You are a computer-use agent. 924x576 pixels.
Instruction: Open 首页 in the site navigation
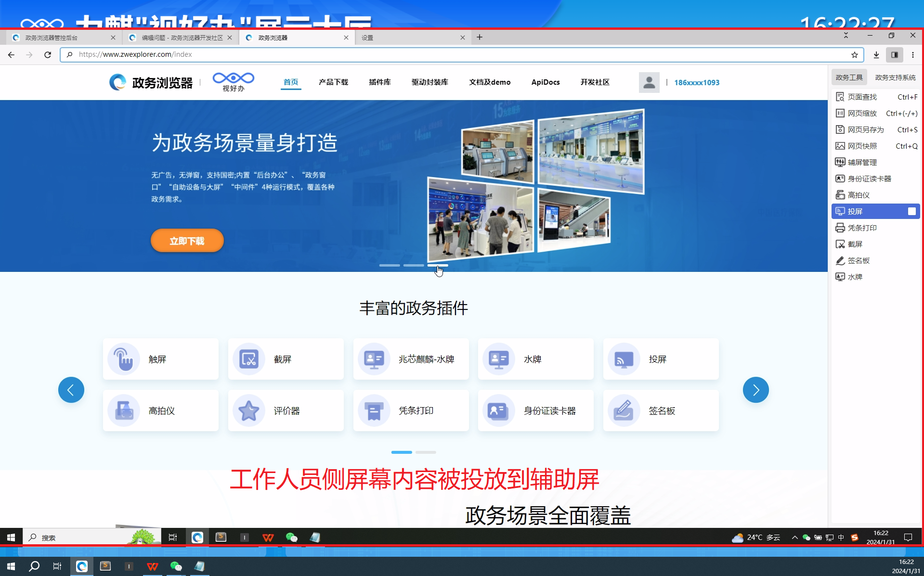(x=291, y=82)
